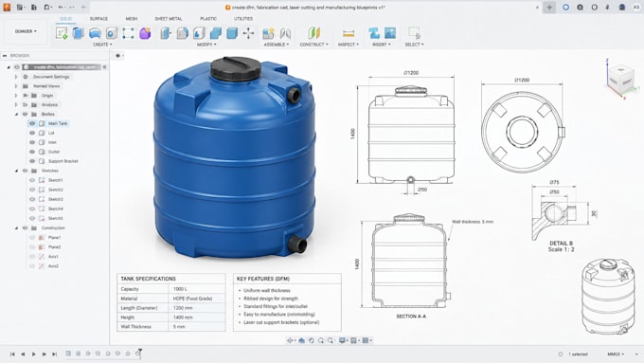The image size is (644, 363).
Task: Open the INSERT menu label
Action: 382,45
